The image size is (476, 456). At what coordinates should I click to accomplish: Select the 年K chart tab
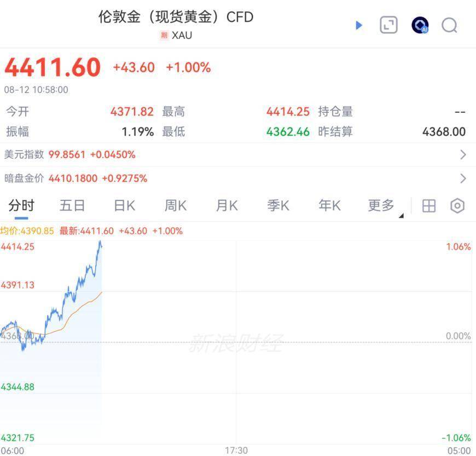tap(329, 206)
